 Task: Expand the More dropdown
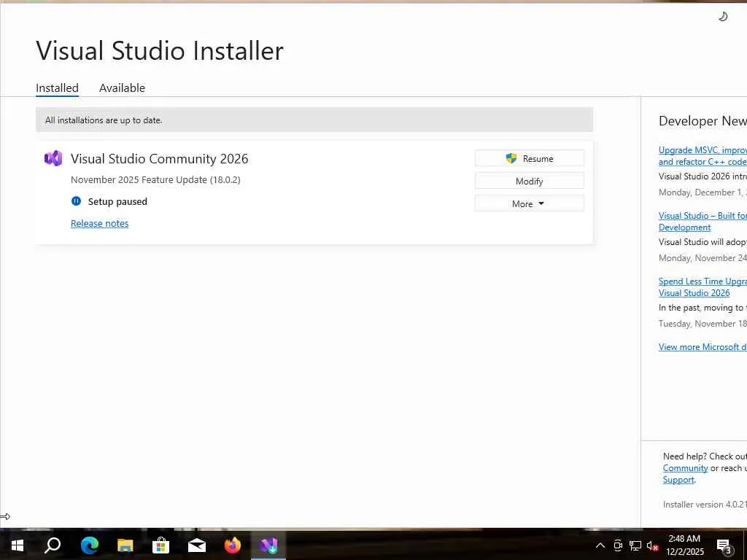coord(530,204)
